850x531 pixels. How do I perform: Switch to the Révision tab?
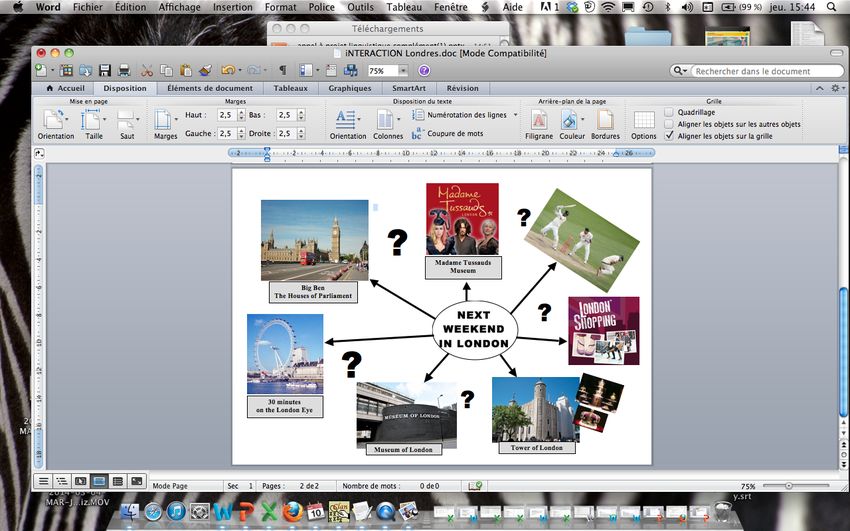click(x=462, y=88)
